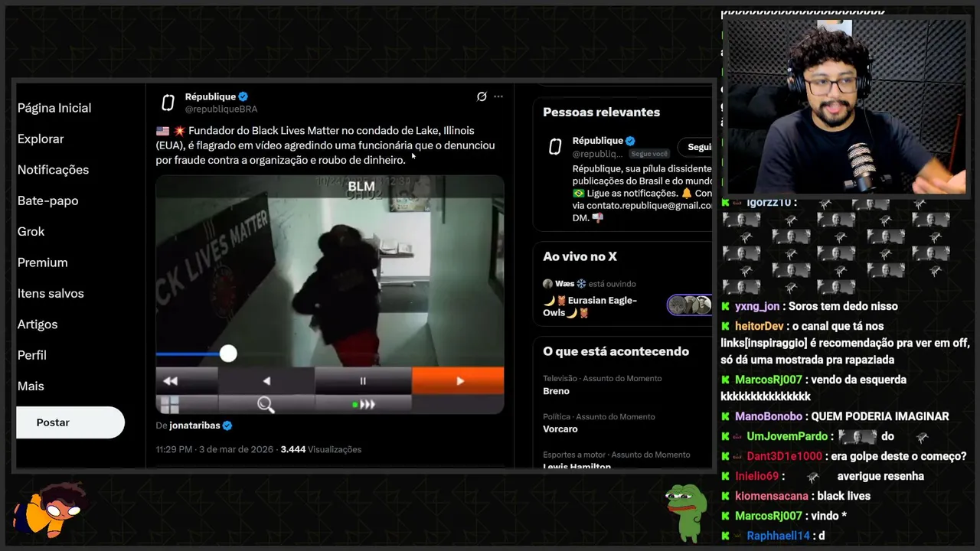The width and height of the screenshot is (980, 551).
Task: Click the 11:29 PM post timestamp
Action: [175, 449]
